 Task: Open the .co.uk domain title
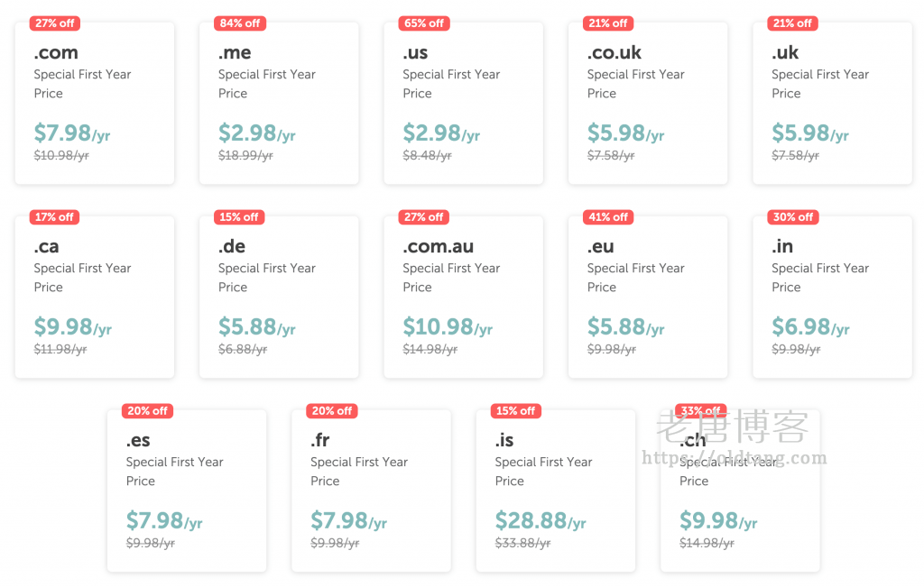614,52
